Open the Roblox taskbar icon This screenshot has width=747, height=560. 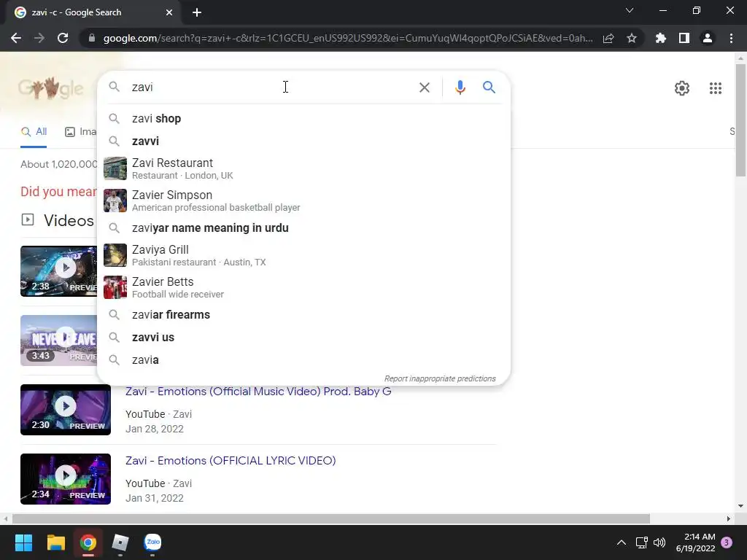click(x=120, y=542)
